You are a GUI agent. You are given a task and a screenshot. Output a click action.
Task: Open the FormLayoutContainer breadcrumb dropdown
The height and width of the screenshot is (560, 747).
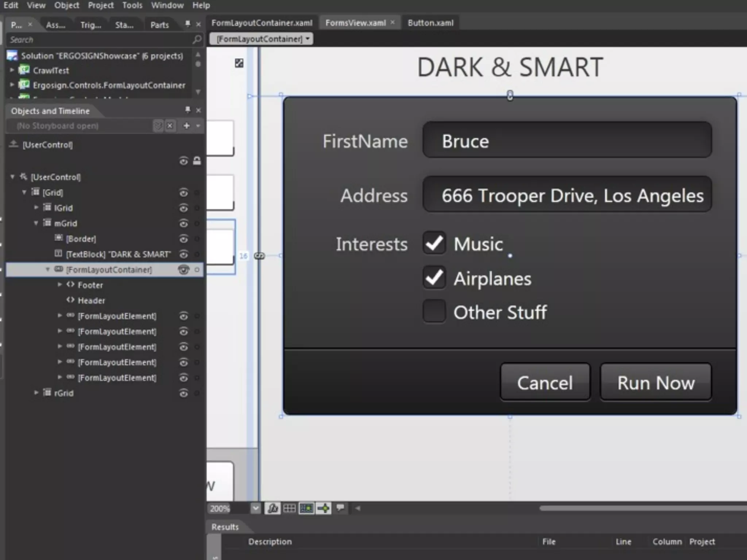[307, 39]
